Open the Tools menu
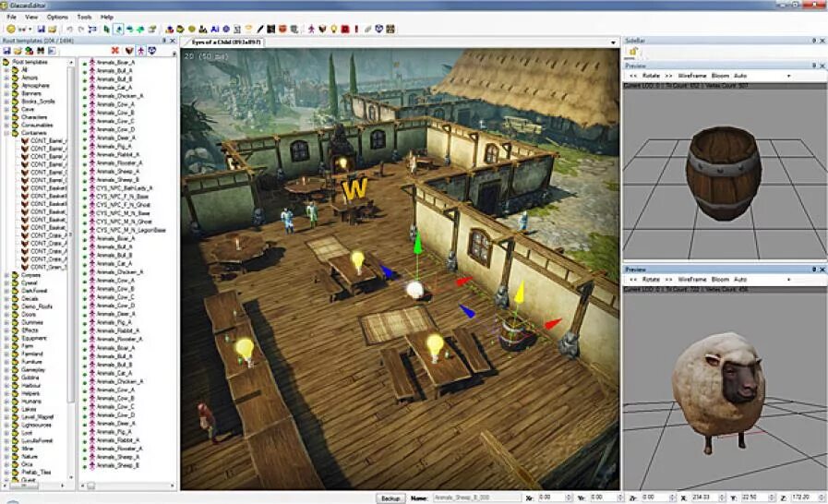Viewport: 828px width, 504px height. (84, 17)
